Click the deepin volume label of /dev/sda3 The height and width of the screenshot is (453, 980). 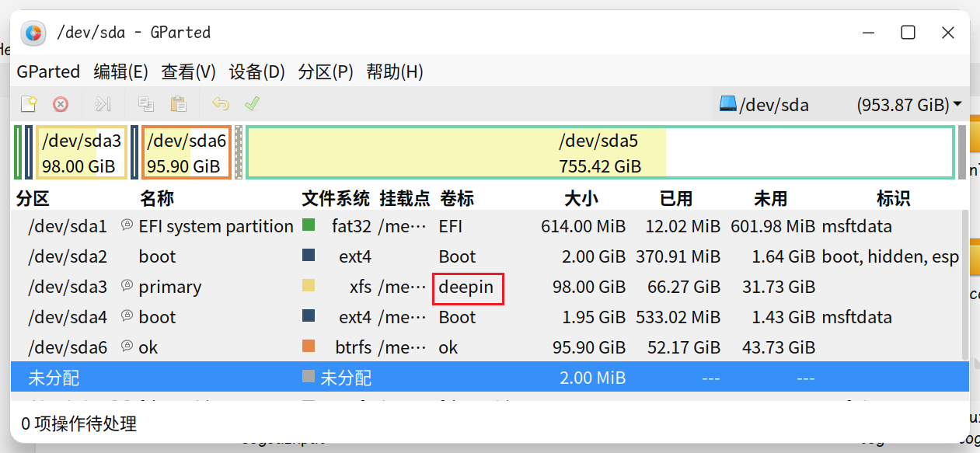pyautogui.click(x=468, y=287)
